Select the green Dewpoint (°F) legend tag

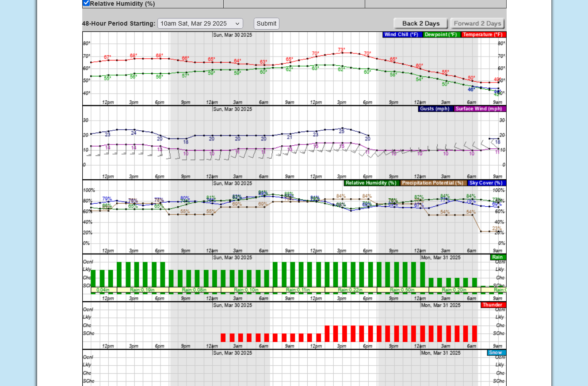(x=441, y=34)
